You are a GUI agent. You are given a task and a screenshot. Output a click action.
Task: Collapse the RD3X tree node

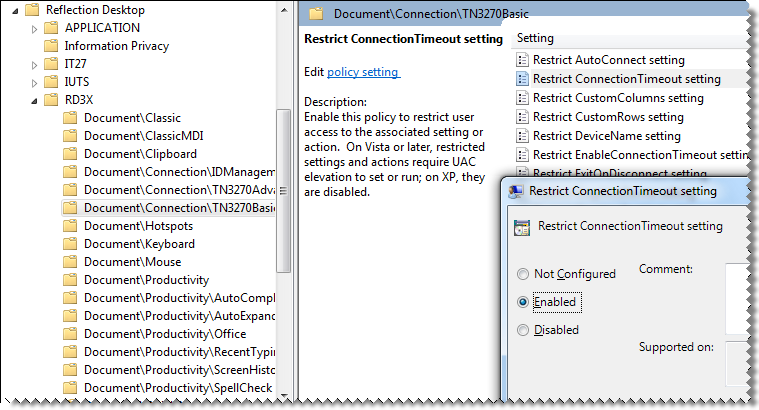coord(35,100)
